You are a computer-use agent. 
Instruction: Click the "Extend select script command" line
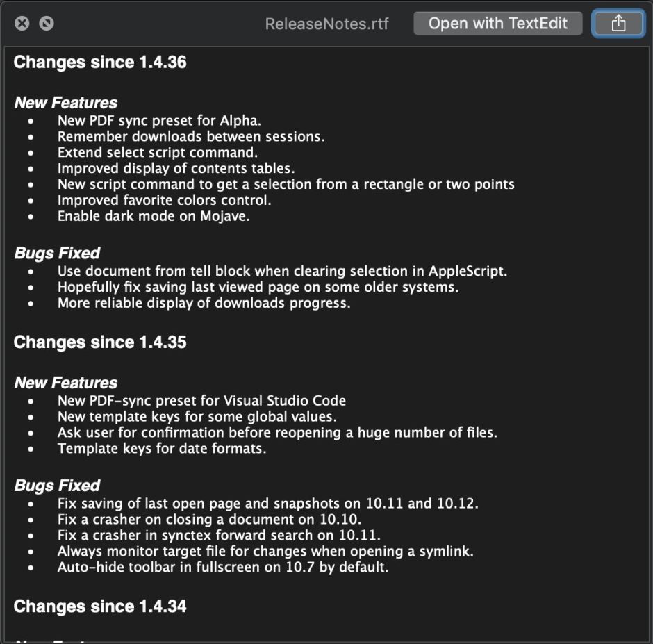click(157, 152)
